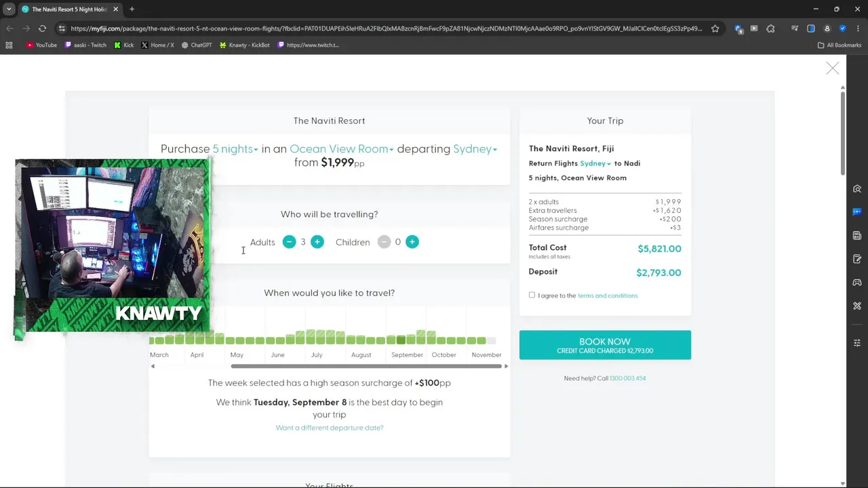Switch to The Naviti Resort tab

click(69, 9)
